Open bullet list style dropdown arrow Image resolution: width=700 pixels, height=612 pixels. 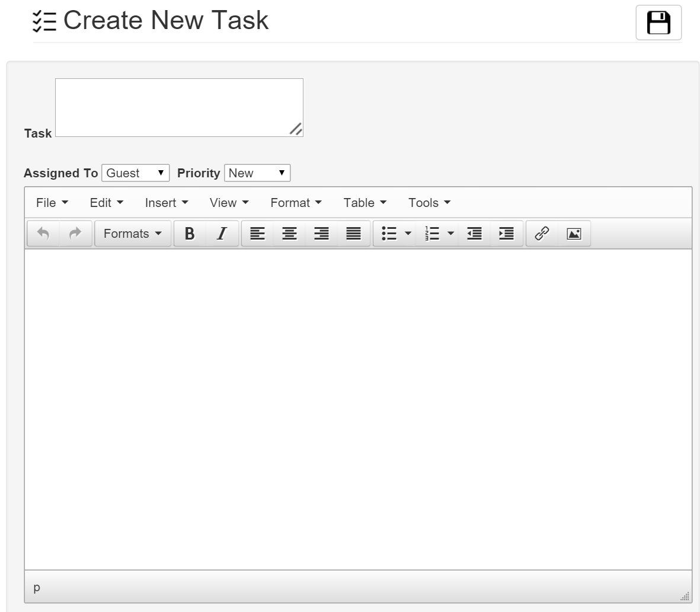[408, 233]
